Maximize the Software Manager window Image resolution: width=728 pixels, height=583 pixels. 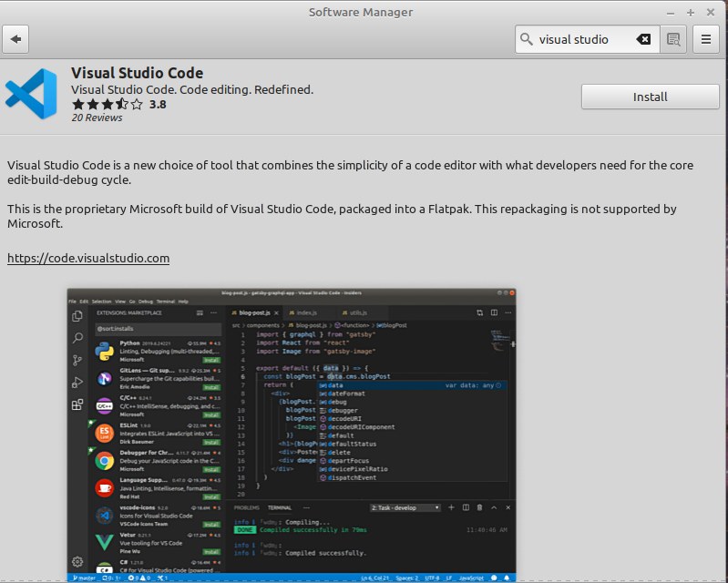[691, 13]
